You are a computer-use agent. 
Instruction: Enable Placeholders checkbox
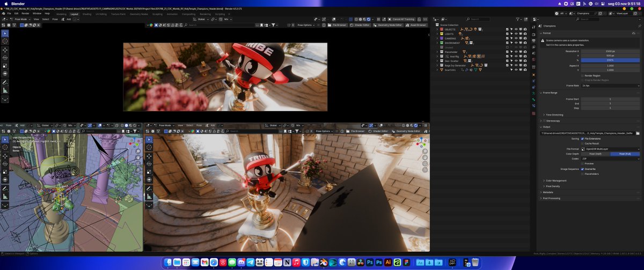tap(582, 174)
